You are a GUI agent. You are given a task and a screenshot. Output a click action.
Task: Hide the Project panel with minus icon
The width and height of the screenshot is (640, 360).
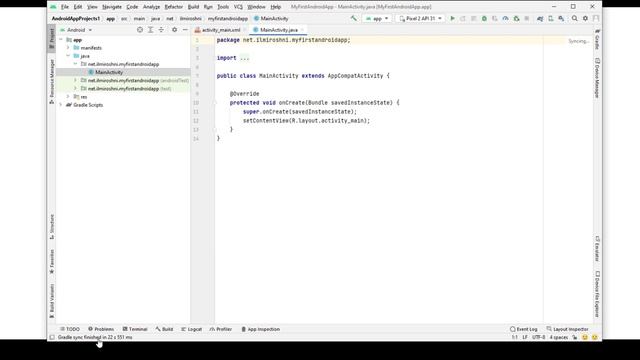[185, 30]
